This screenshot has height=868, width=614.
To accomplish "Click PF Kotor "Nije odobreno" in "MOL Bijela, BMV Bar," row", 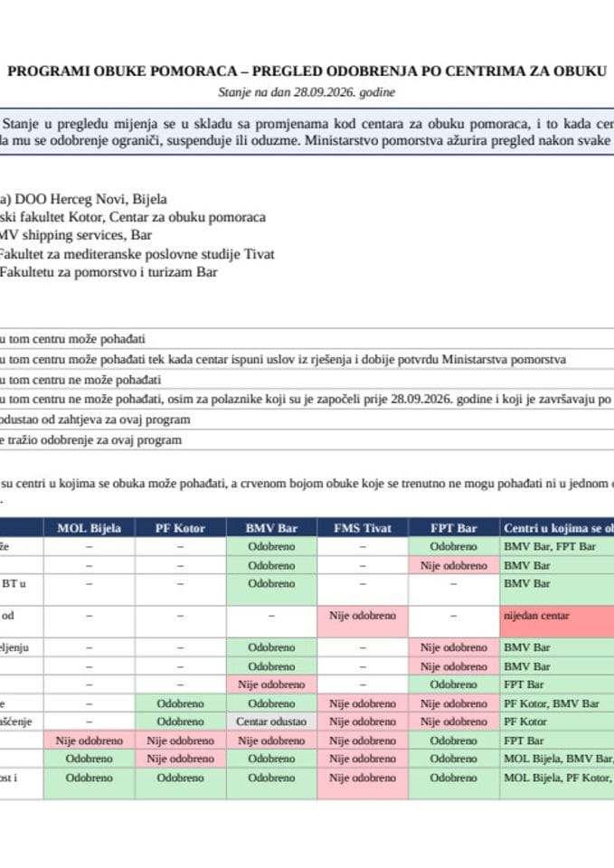I will tap(180, 759).
